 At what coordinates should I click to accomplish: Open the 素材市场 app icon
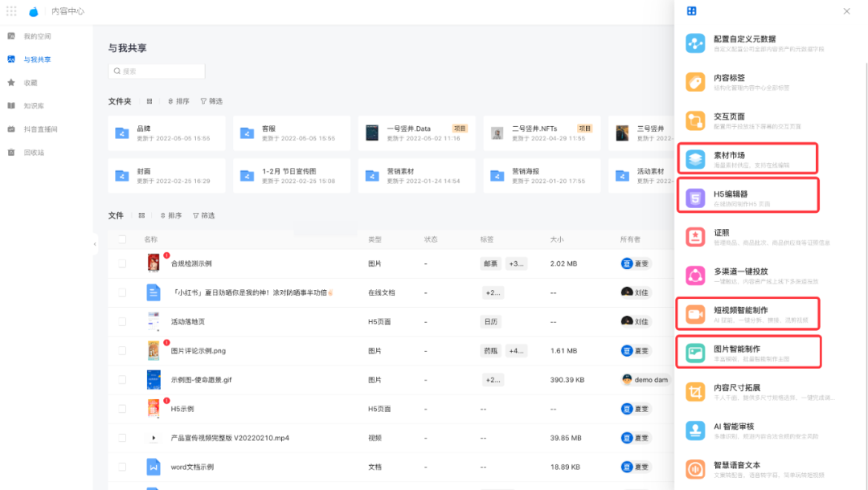[695, 159]
